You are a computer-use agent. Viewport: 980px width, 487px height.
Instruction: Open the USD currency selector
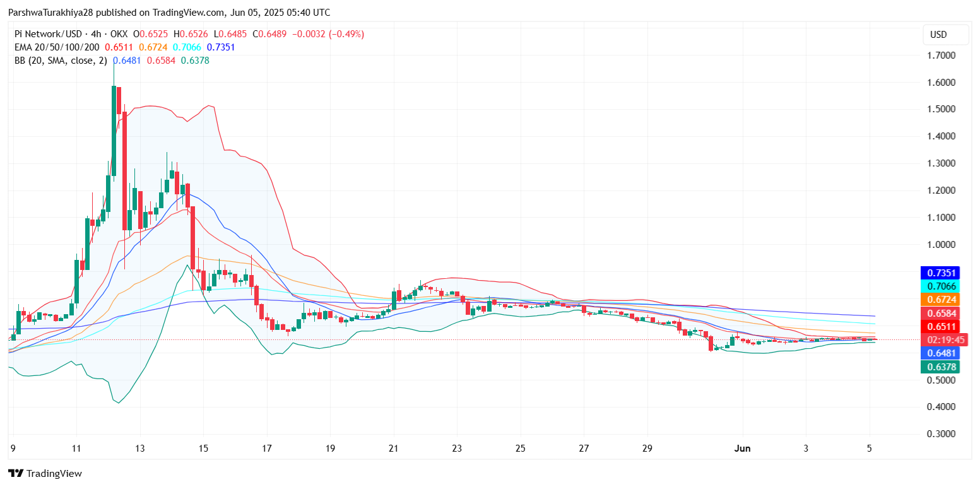click(x=945, y=35)
